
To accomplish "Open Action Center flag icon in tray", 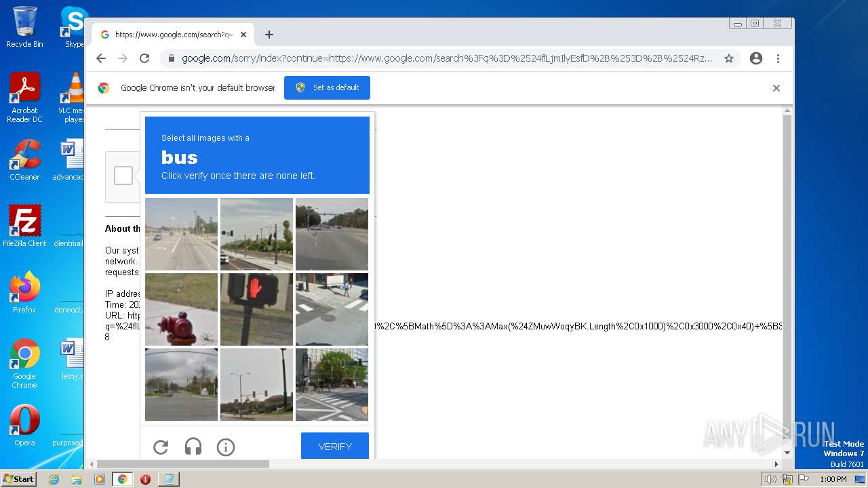I will pyautogui.click(x=804, y=479).
